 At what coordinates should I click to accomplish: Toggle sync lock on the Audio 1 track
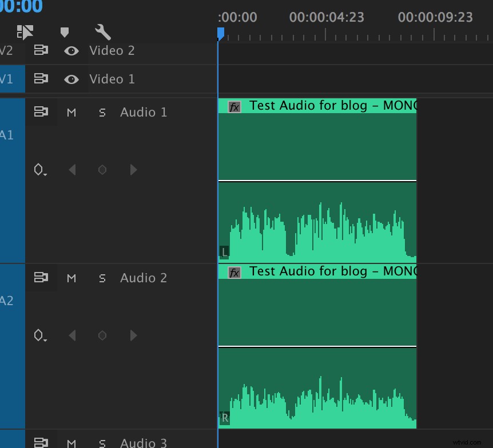[40, 112]
